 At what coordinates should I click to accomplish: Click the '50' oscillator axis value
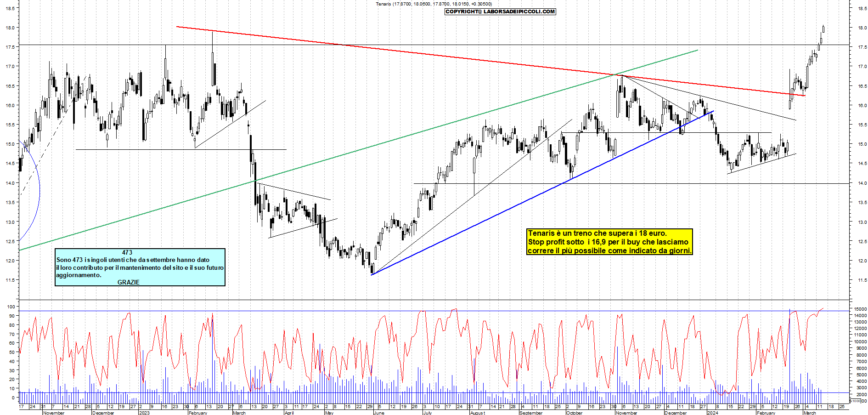coord(12,352)
